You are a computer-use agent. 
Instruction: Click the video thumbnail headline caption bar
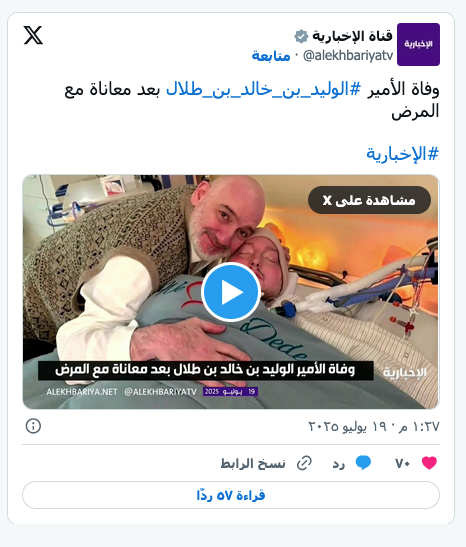pos(206,370)
